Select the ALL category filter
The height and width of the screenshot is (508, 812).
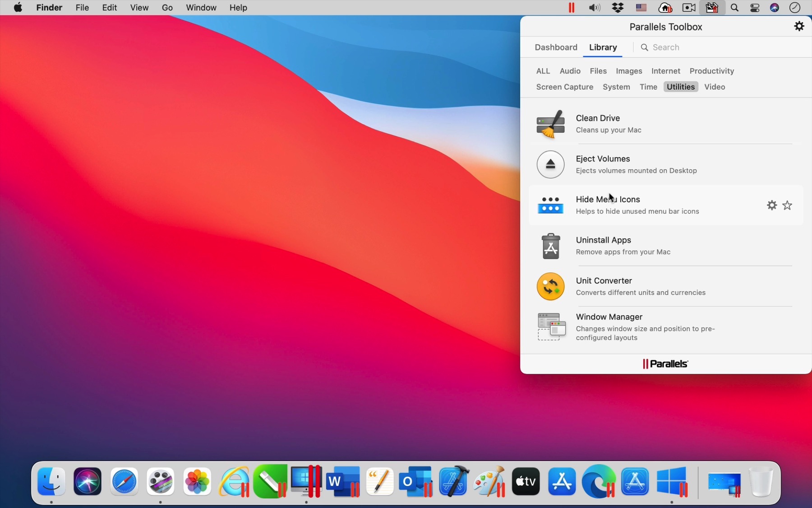point(543,71)
